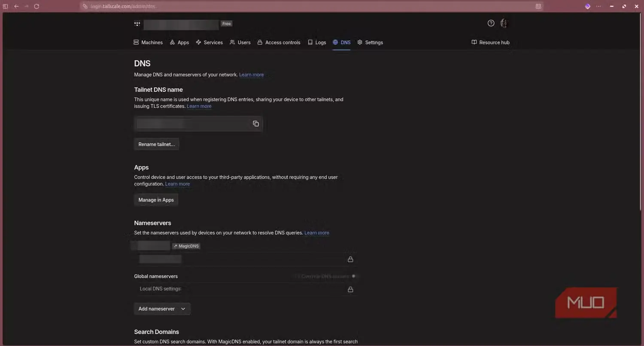Select the DNS tab

click(342, 42)
